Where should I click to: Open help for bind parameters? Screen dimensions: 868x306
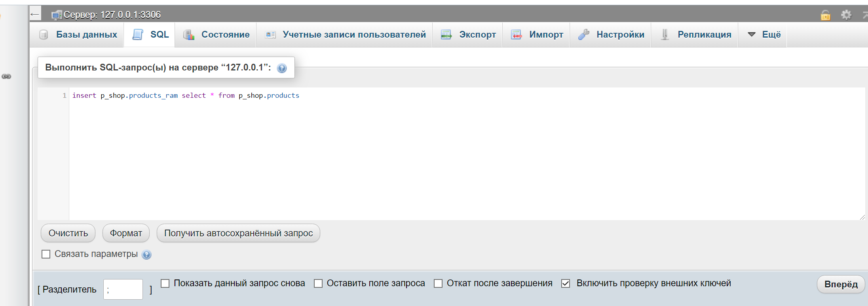coord(146,255)
